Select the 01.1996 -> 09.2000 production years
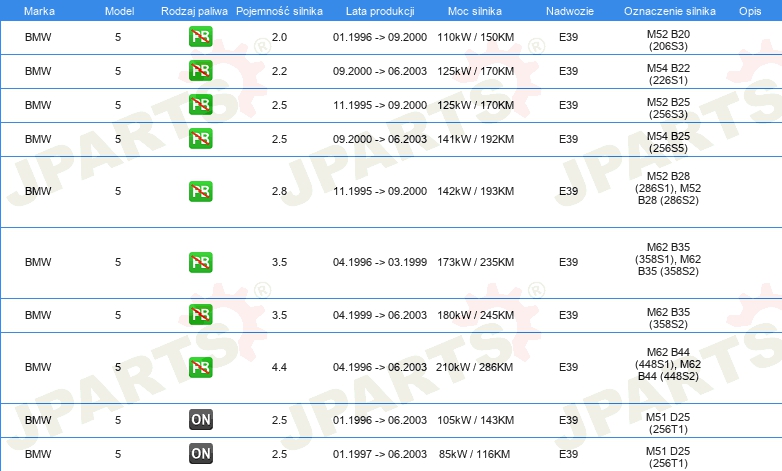 (380, 37)
